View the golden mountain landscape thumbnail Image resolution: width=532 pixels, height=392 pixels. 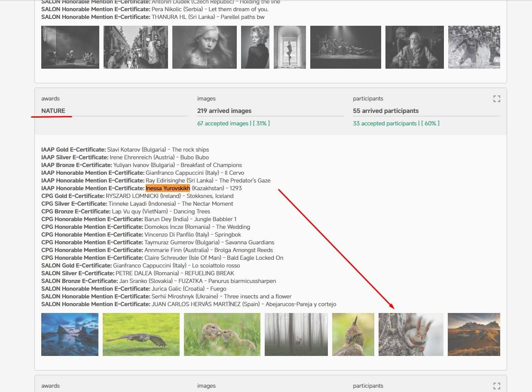coord(474,334)
